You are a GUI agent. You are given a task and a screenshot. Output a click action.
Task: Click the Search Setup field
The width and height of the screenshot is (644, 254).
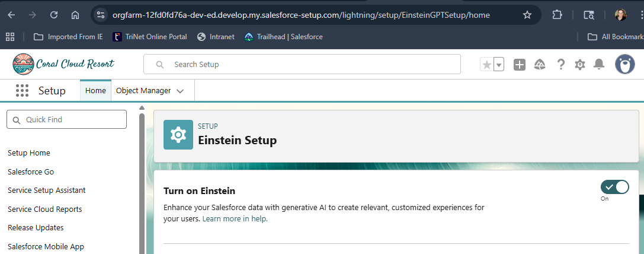302,64
